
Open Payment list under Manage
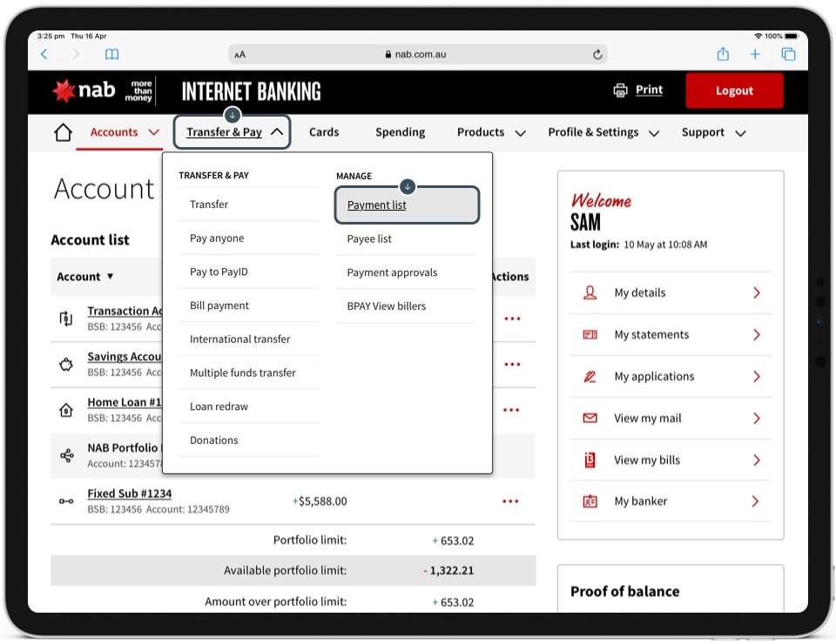click(x=407, y=205)
